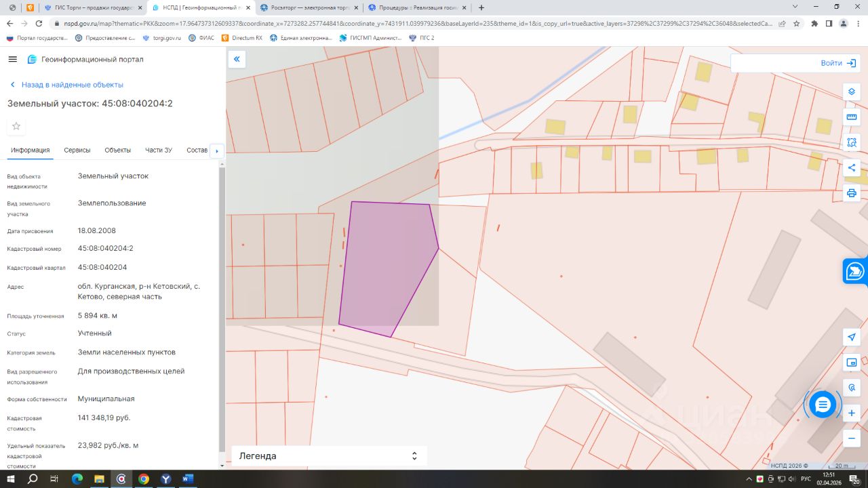The image size is (868, 488).
Task: Open the chat assistant bubble
Action: (823, 405)
